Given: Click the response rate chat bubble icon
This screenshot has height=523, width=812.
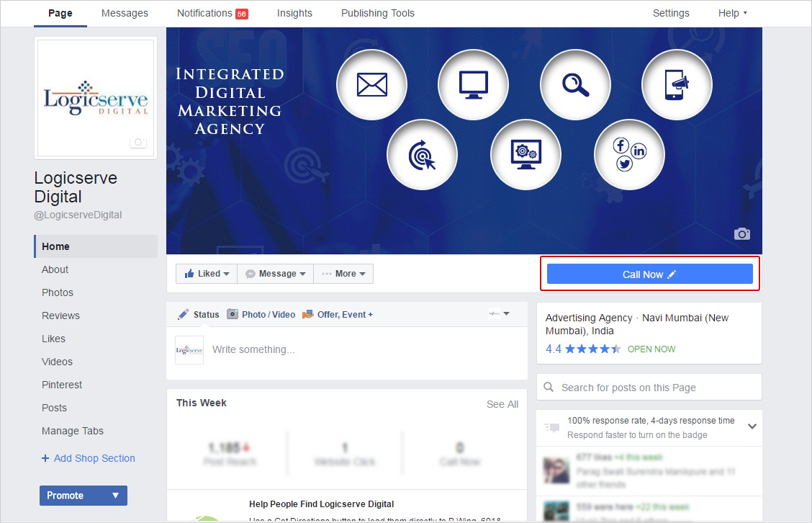Looking at the screenshot, I should [x=552, y=428].
